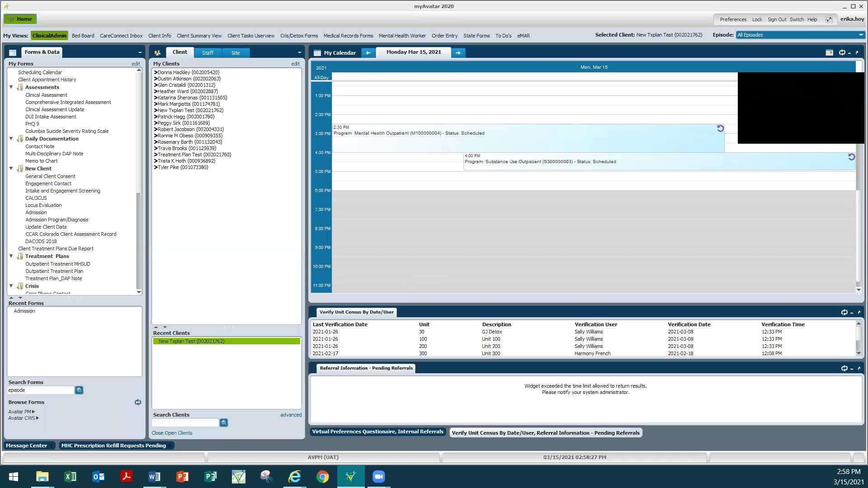Click the Search Forms magnifier icon

click(x=79, y=390)
